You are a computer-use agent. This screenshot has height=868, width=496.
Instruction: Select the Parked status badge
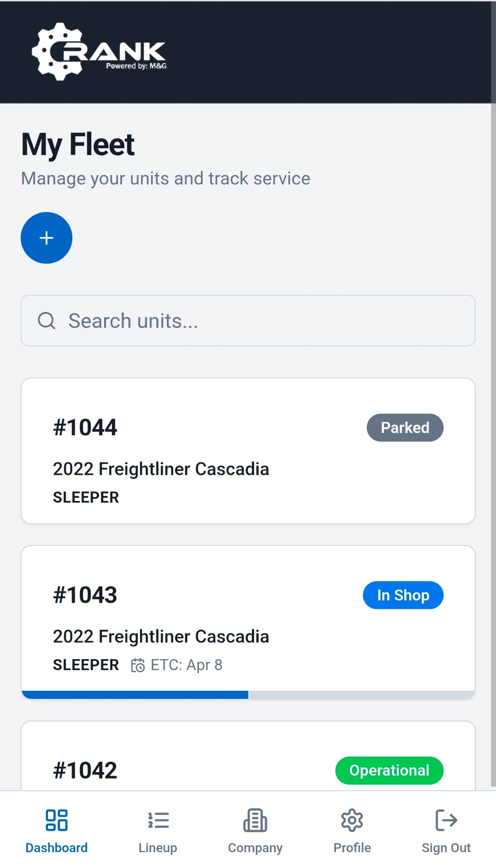tap(405, 428)
